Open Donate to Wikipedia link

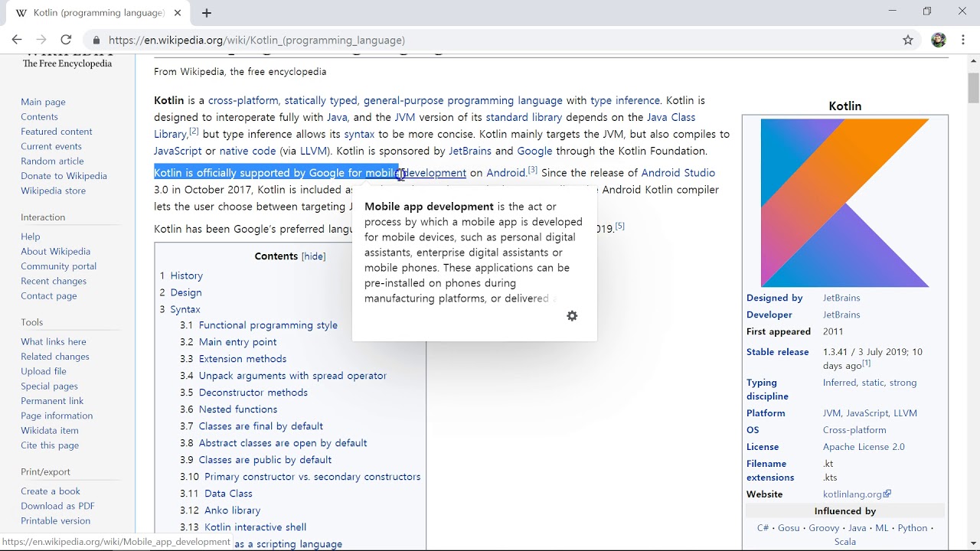[64, 176]
